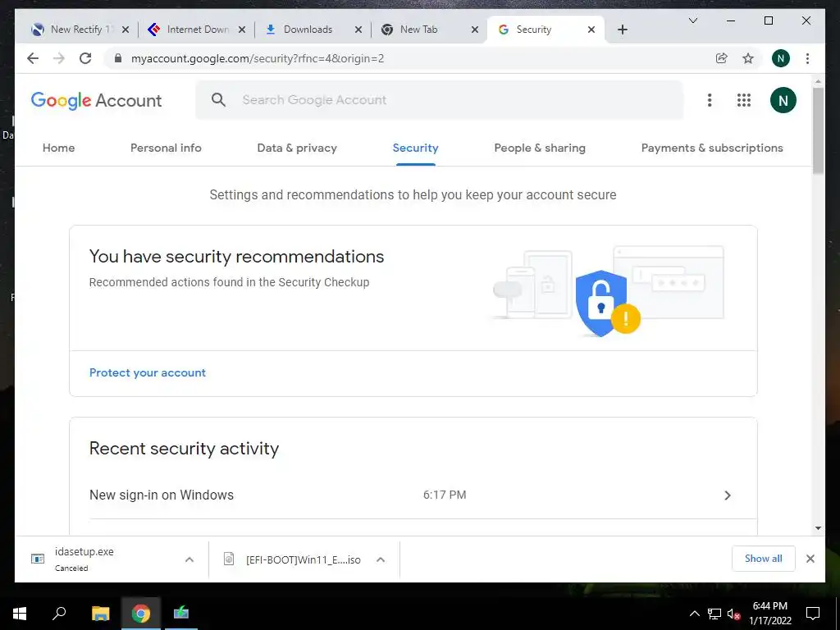Open Windows taskbar search
The height and width of the screenshot is (630, 840).
59,613
